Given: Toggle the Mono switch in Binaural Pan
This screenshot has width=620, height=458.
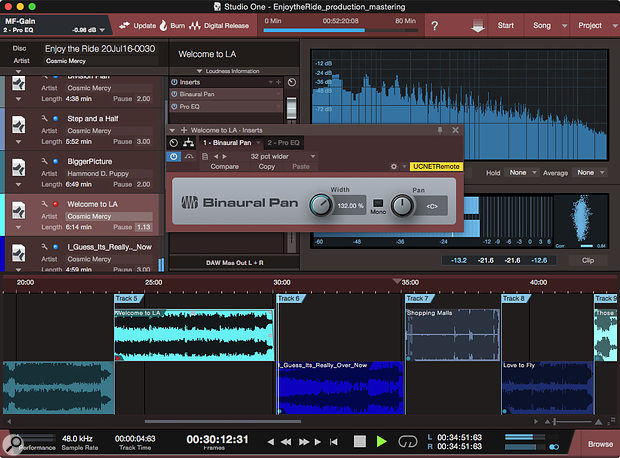Looking at the screenshot, I should [378, 203].
